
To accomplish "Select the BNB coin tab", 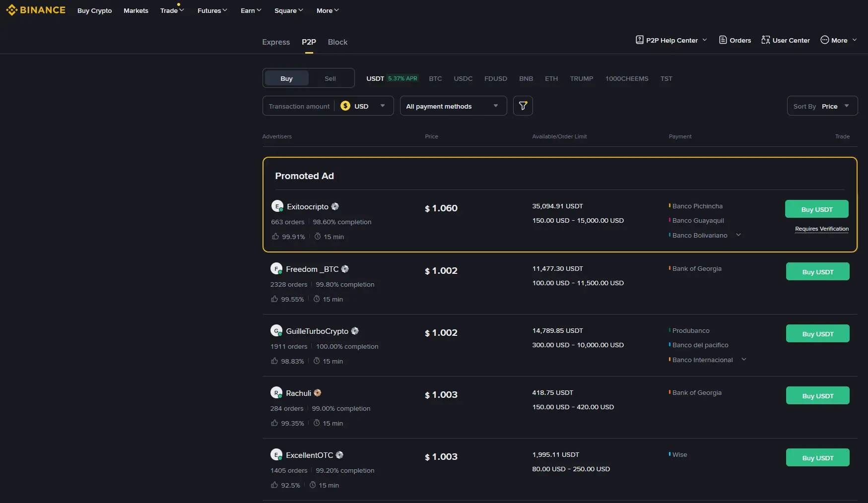I will pyautogui.click(x=526, y=78).
